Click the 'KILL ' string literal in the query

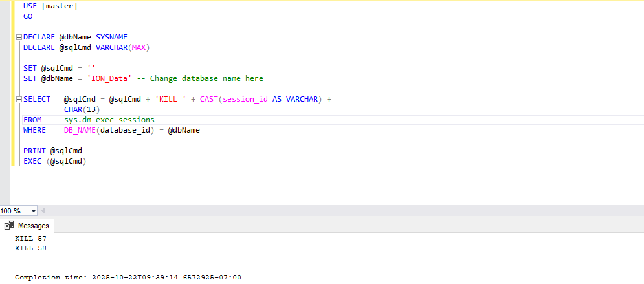[x=170, y=100]
